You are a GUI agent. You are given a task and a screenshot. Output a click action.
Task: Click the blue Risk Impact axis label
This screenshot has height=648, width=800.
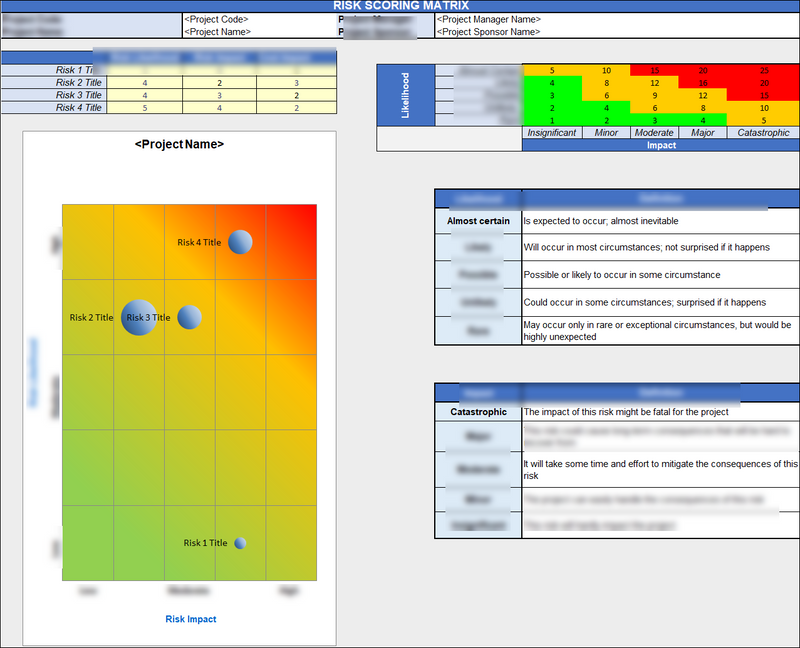tap(190, 619)
